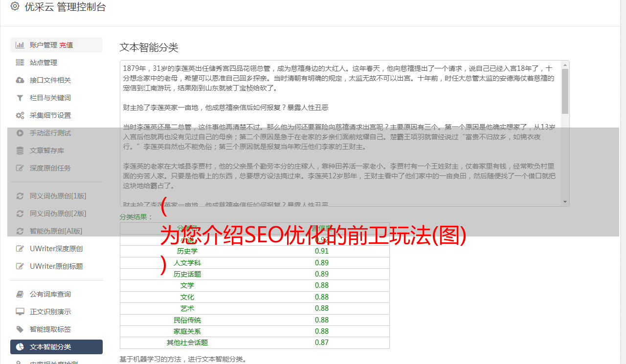The height and width of the screenshot is (364, 626).
Task: Click the 其他社会话题 category cell
Action: point(187,343)
